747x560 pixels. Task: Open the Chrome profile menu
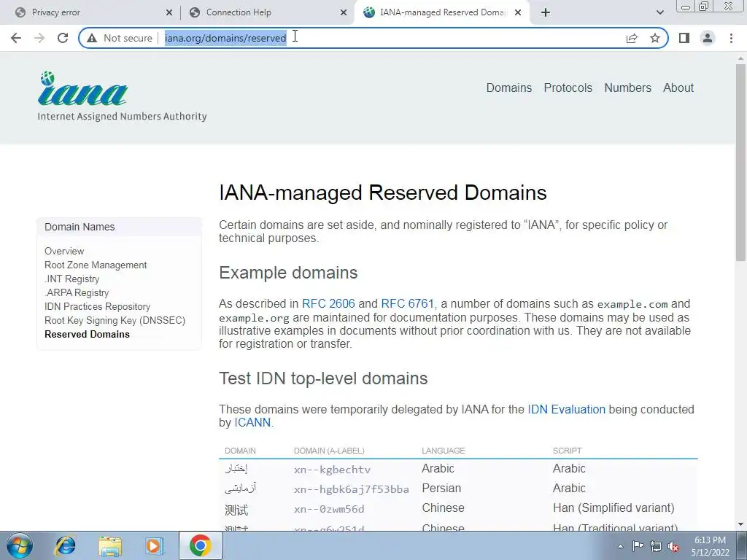tap(708, 38)
